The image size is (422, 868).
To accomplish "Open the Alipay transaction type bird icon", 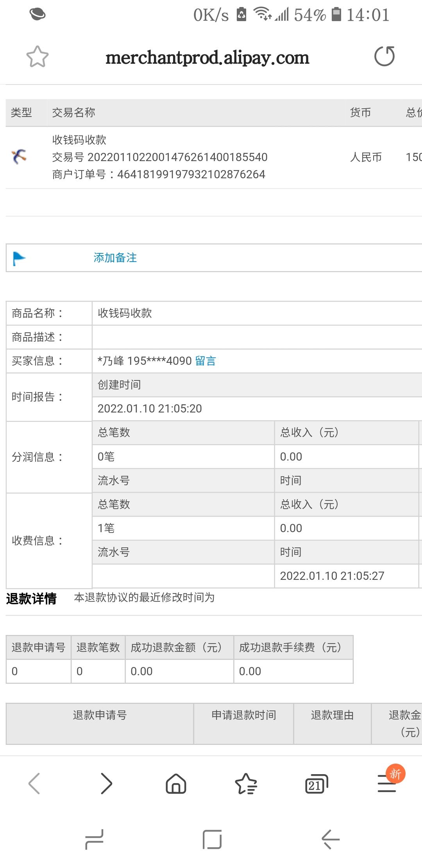I will pos(19,156).
